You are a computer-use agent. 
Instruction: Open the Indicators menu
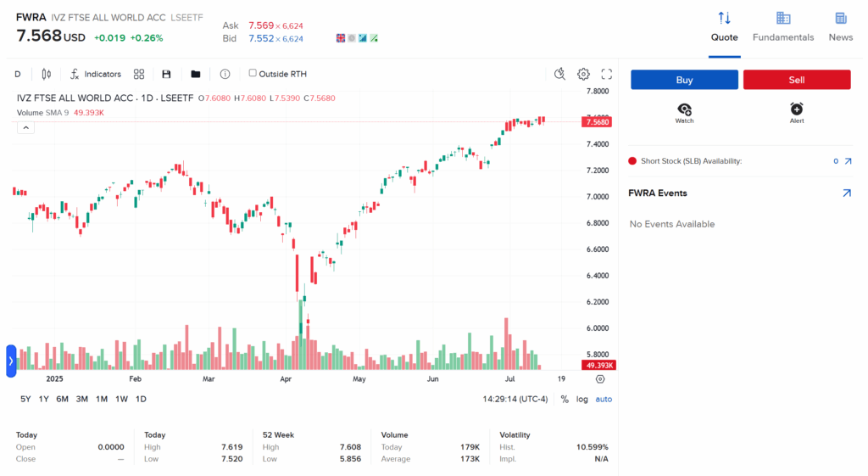click(x=95, y=74)
